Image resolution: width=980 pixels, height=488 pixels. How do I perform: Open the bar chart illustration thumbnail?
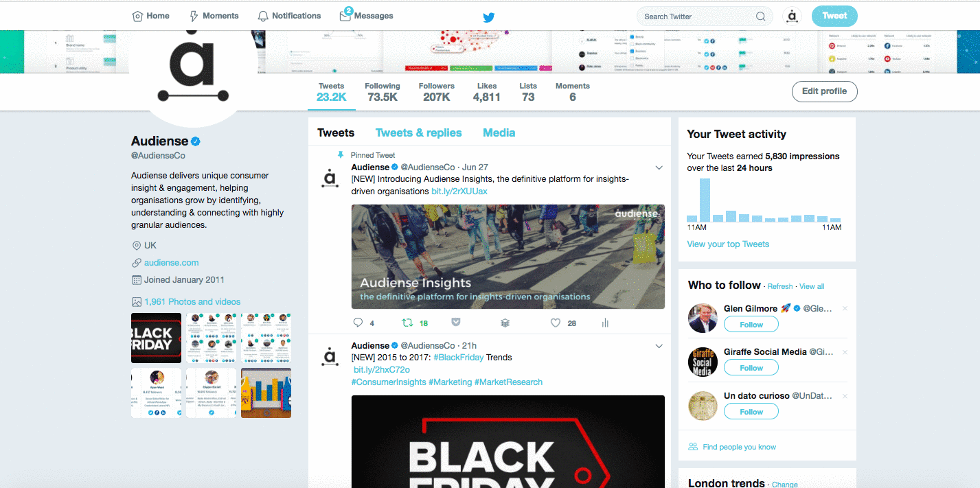(x=266, y=393)
